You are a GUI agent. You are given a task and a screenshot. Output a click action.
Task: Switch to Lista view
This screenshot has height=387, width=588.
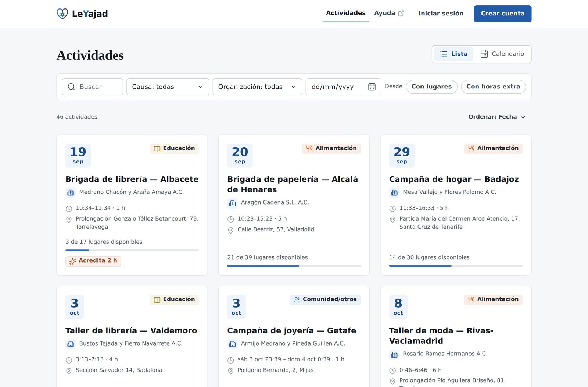453,54
